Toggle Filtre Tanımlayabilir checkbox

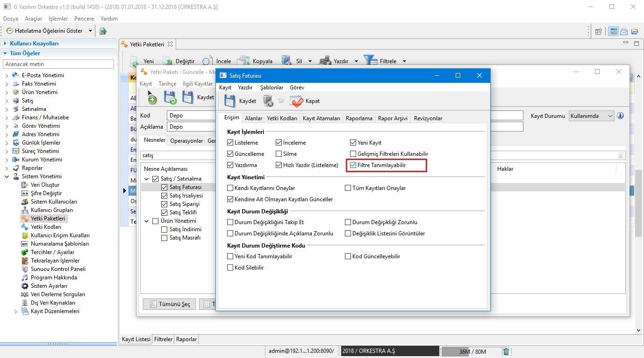(353, 165)
